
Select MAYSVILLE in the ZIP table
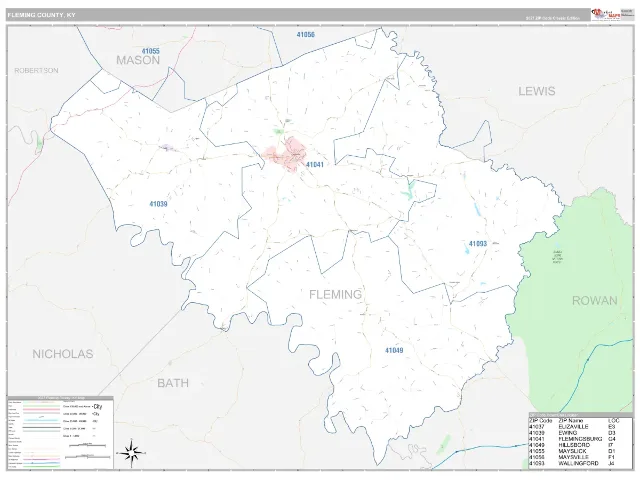tap(573, 457)
